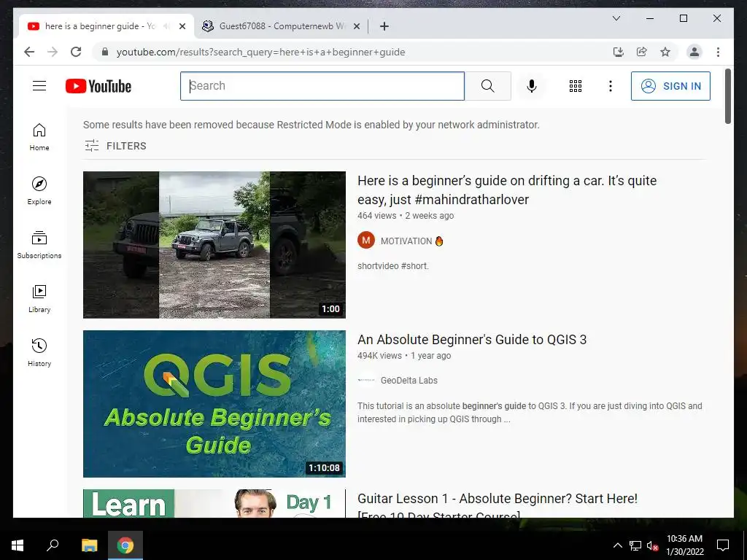Show hidden system tray icons
The width and height of the screenshot is (747, 560).
[x=617, y=545]
